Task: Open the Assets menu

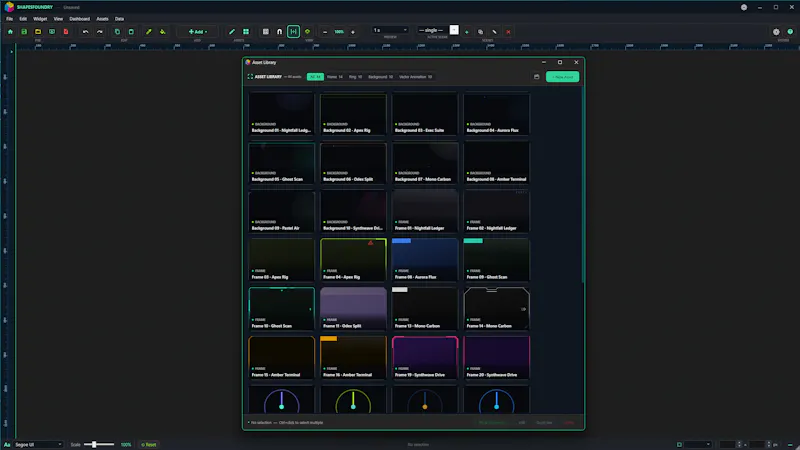Action: pyautogui.click(x=103, y=19)
